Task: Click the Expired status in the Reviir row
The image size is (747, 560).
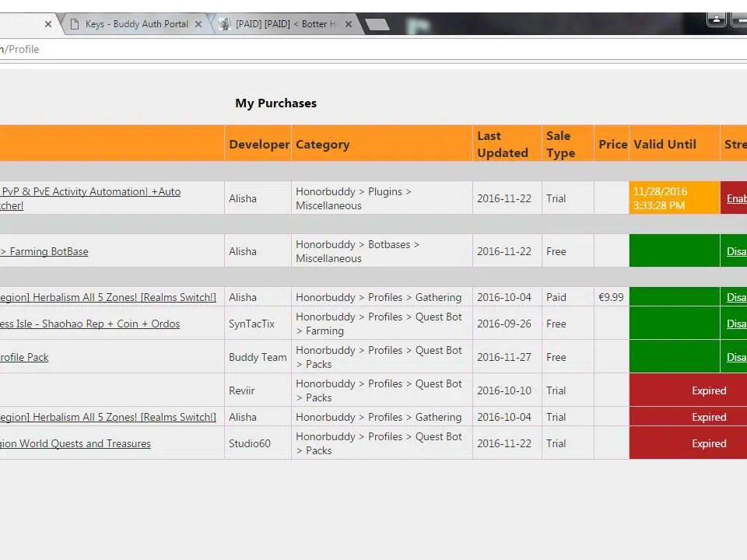Action: [x=709, y=390]
